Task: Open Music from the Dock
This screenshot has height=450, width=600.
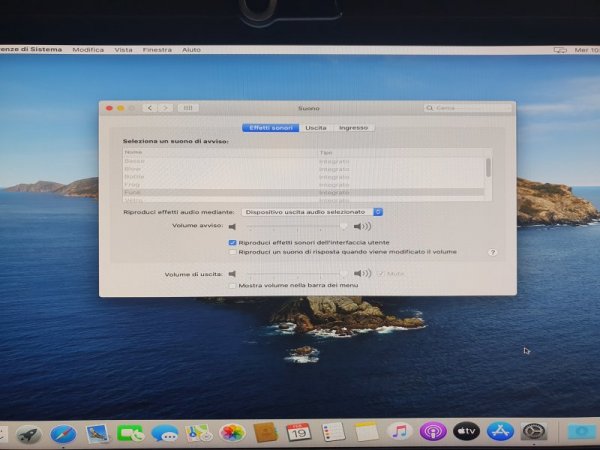Action: point(399,432)
